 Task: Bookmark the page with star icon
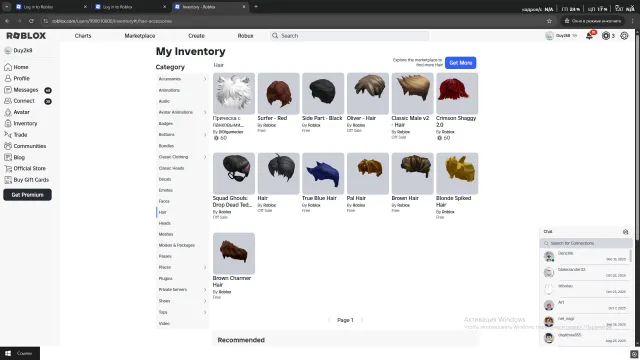tap(549, 21)
